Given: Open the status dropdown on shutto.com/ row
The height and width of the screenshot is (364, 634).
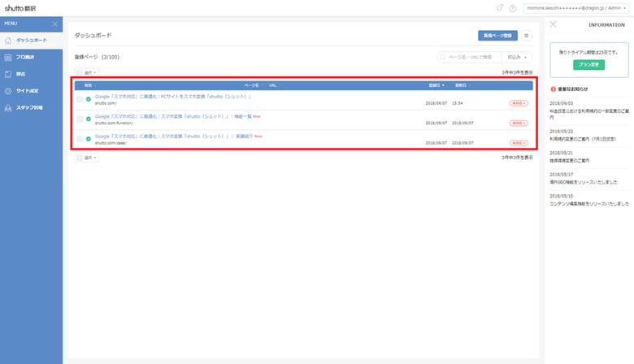Looking at the screenshot, I should point(519,103).
